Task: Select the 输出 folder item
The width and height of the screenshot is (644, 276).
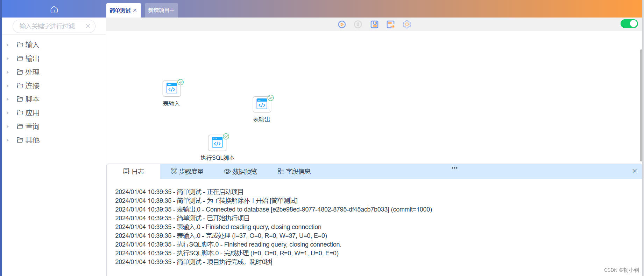Action: [x=28, y=58]
